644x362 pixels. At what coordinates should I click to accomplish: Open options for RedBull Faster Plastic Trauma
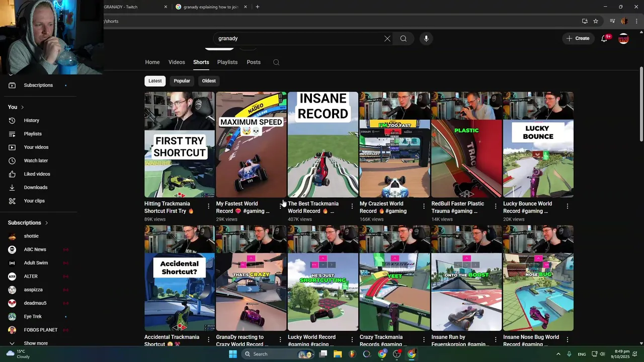click(x=496, y=206)
